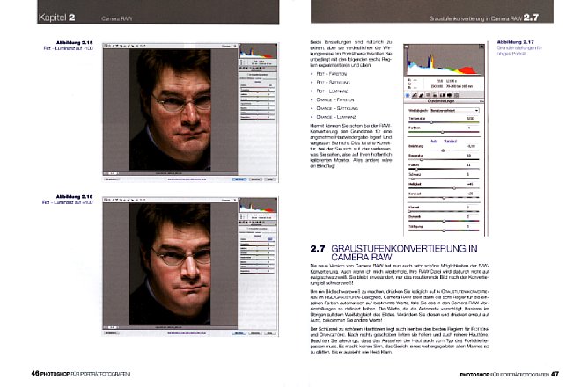Viewport: 588px width, 387px height.
Task: Click the portrait preview in Luminanz -100 screenshot
Action: (x=170, y=110)
